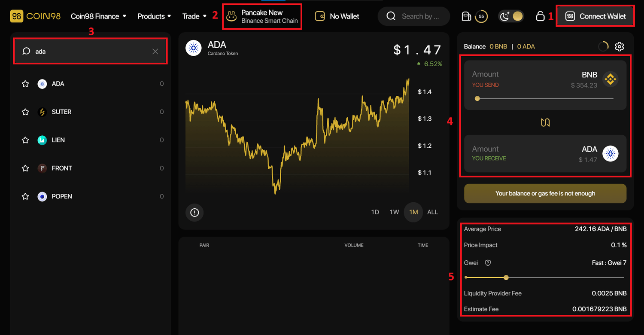
Task: Open the Coin98 Finance dropdown
Action: [x=99, y=16]
